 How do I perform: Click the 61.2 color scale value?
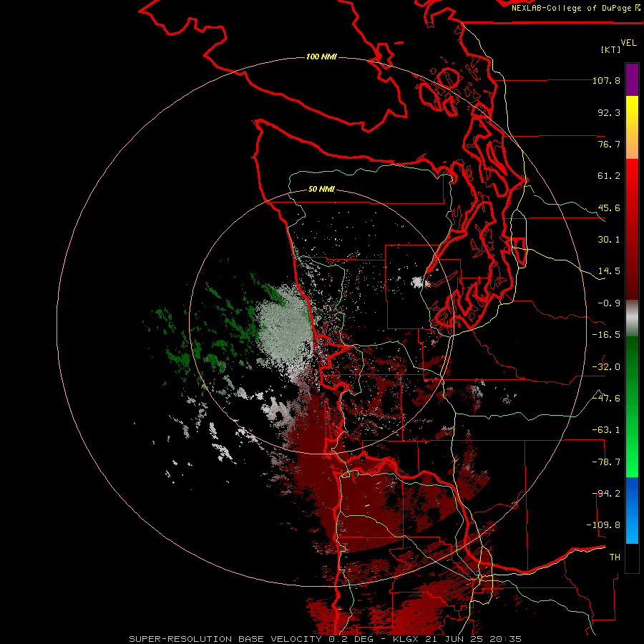(x=609, y=176)
